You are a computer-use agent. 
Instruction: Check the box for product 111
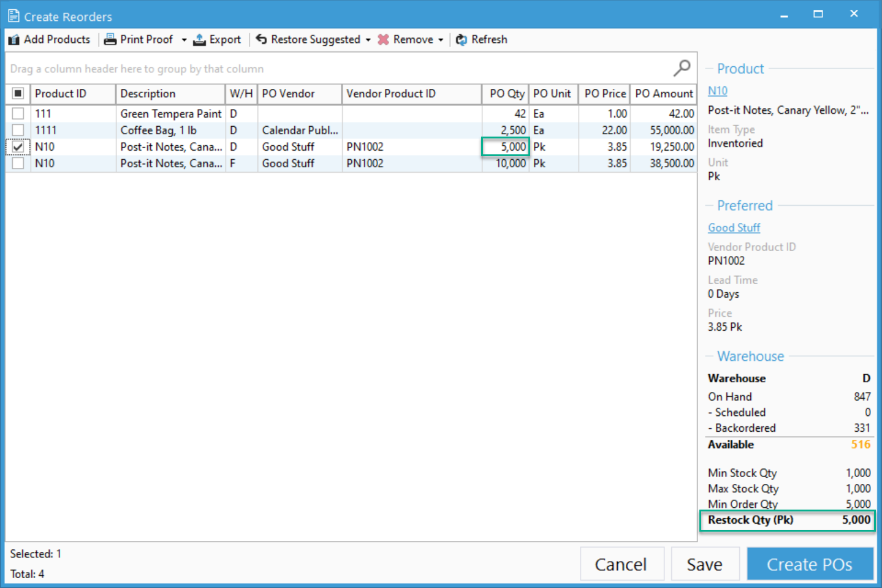coord(18,114)
